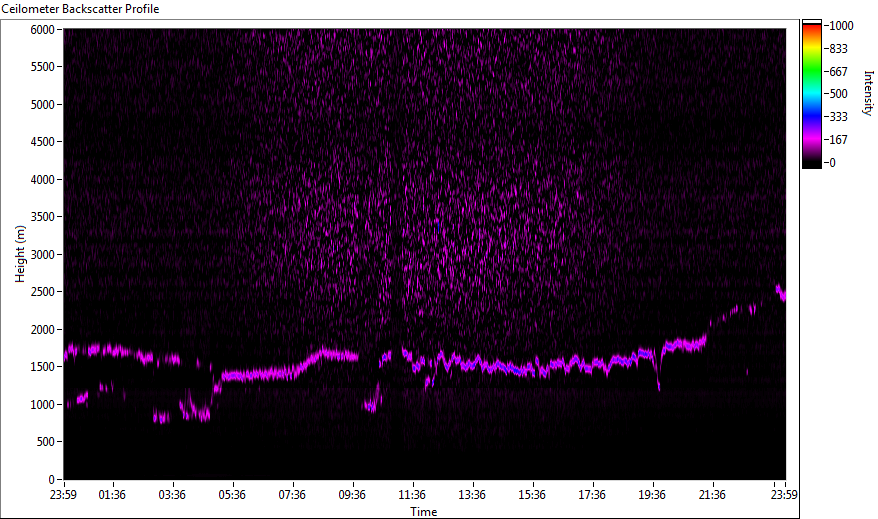Click the 15:36 time tick label

[532, 495]
